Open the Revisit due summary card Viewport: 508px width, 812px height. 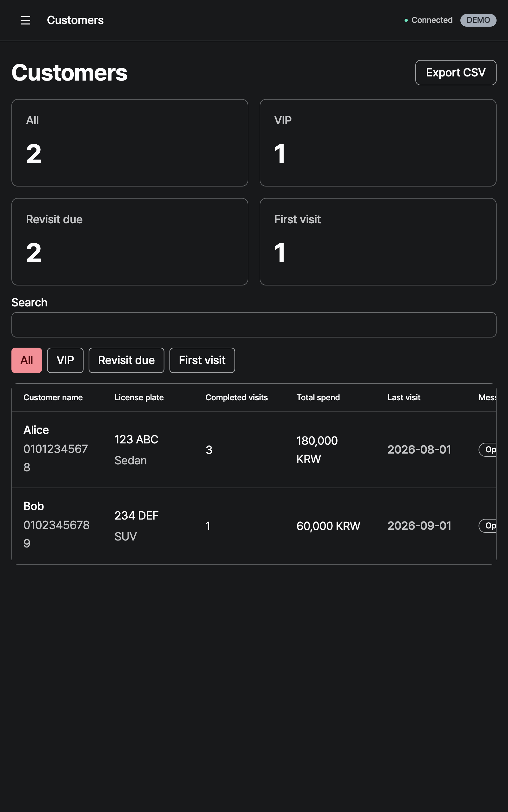[130, 242]
